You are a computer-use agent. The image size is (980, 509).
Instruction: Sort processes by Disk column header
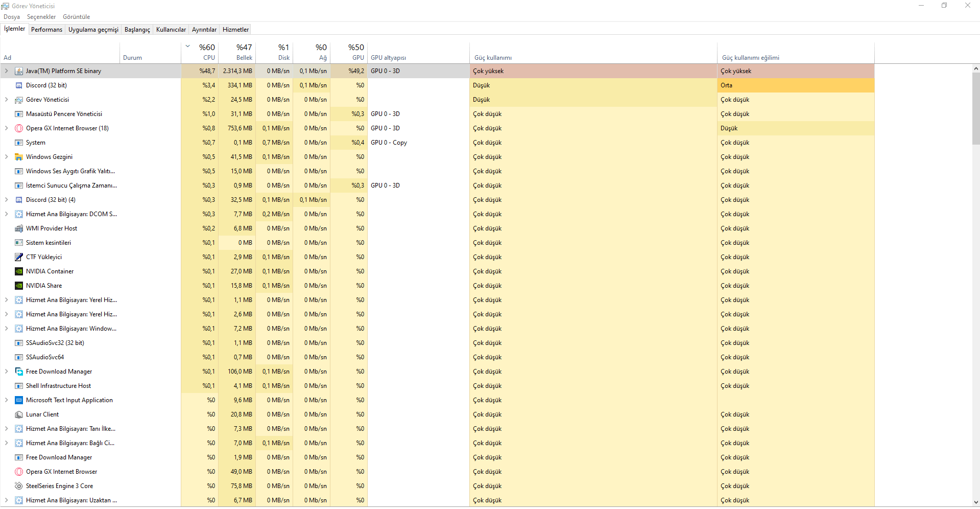[274, 53]
